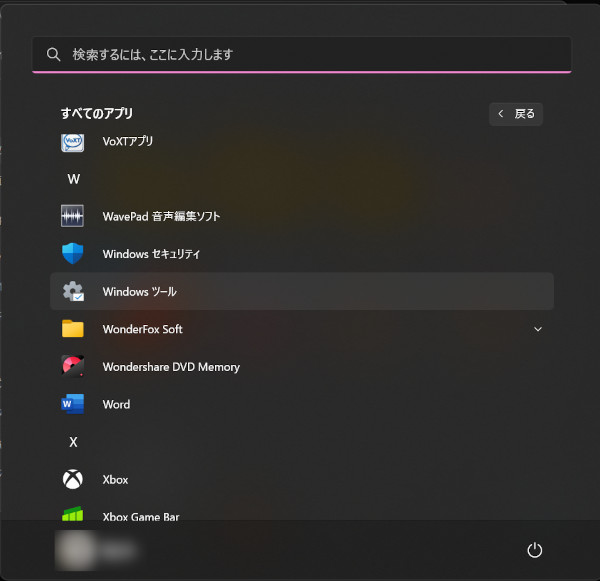Click the Windows Tools gear icon
Viewport: 600px width, 581px height.
tap(73, 291)
